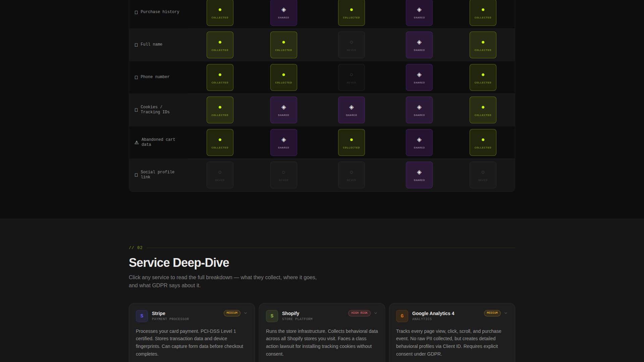Click the icon beside Phone number label
This screenshot has width=644, height=362.
pyautogui.click(x=136, y=77)
